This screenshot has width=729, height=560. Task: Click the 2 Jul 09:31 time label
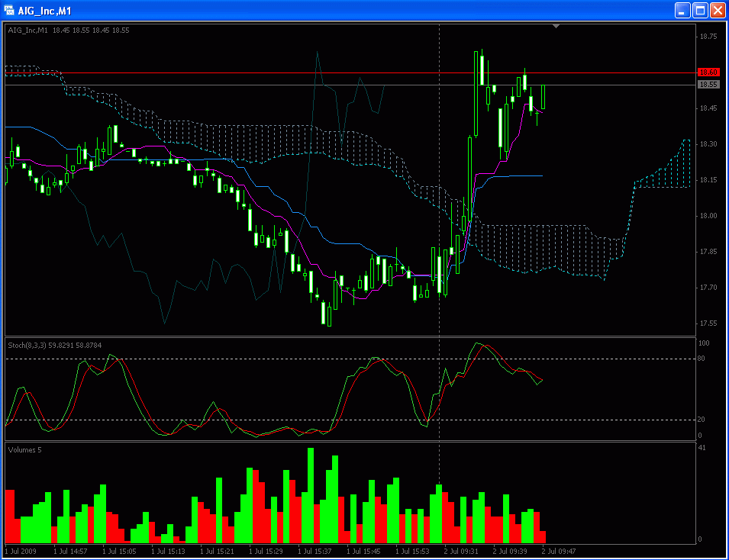click(461, 551)
